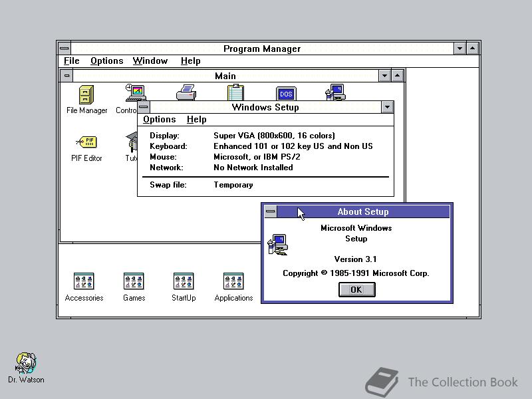This screenshot has height=399, width=532.
Task: Open Windows Setup control menu box
Action: (x=144, y=107)
